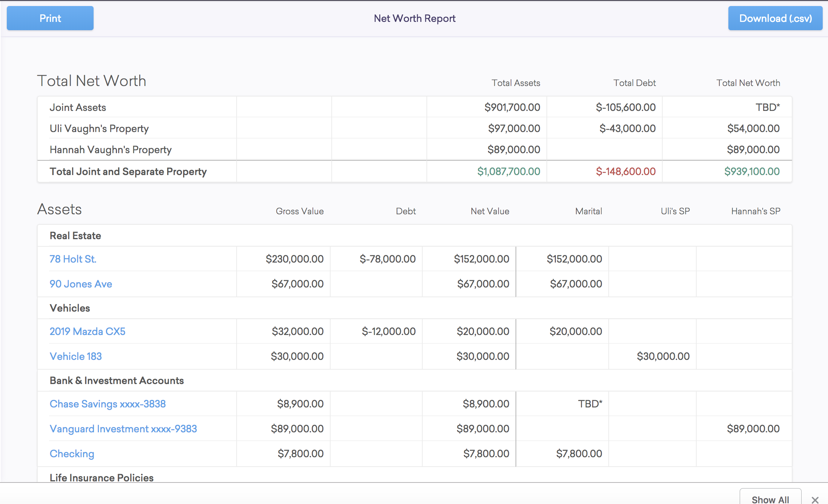Click the Total Assets column header

pos(516,83)
